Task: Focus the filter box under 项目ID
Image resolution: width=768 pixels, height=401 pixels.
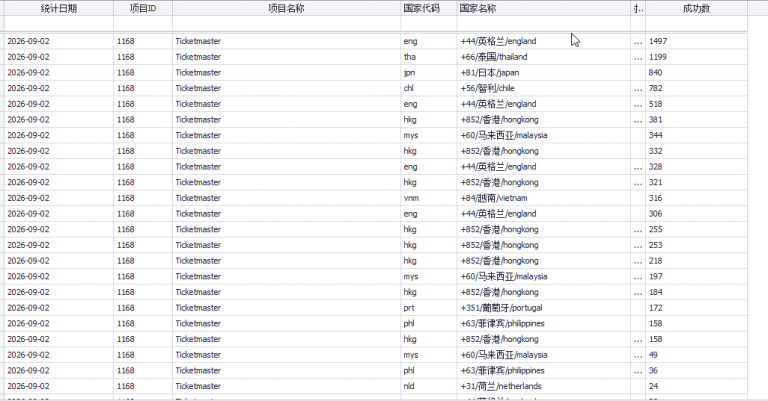Action: pos(143,24)
